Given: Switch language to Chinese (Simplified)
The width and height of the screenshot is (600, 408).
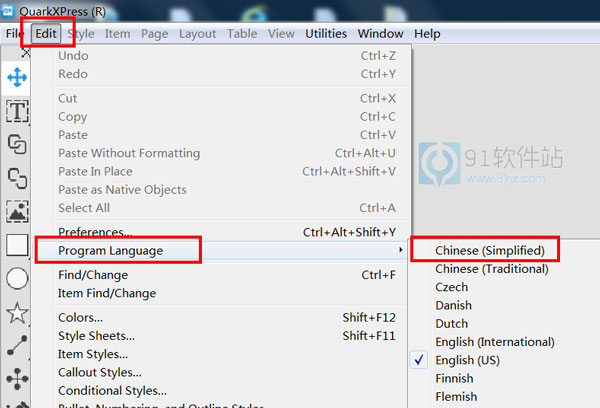Looking at the screenshot, I should click(490, 250).
